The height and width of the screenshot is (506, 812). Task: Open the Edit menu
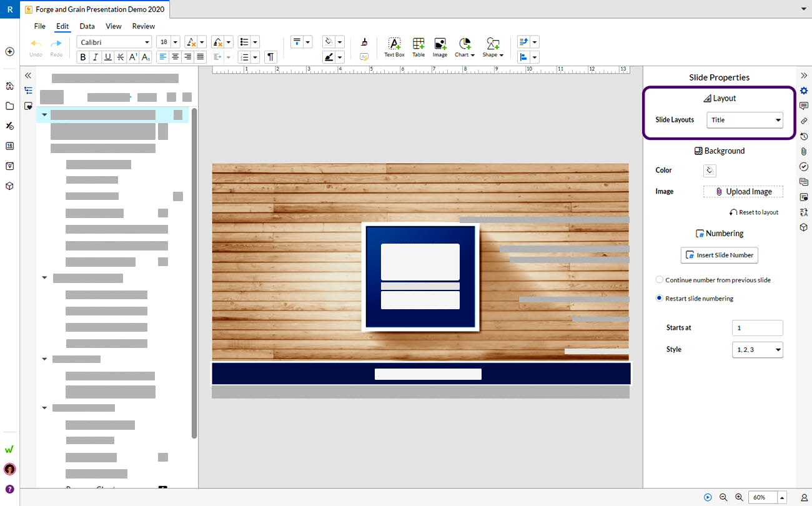pyautogui.click(x=62, y=26)
